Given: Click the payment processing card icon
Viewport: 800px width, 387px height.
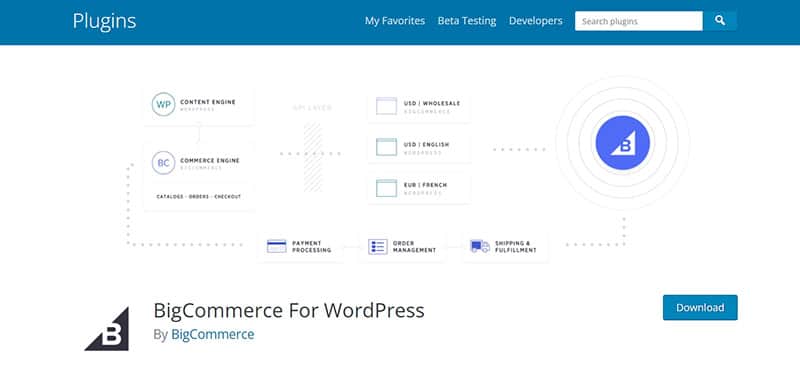Looking at the screenshot, I should 277,247.
